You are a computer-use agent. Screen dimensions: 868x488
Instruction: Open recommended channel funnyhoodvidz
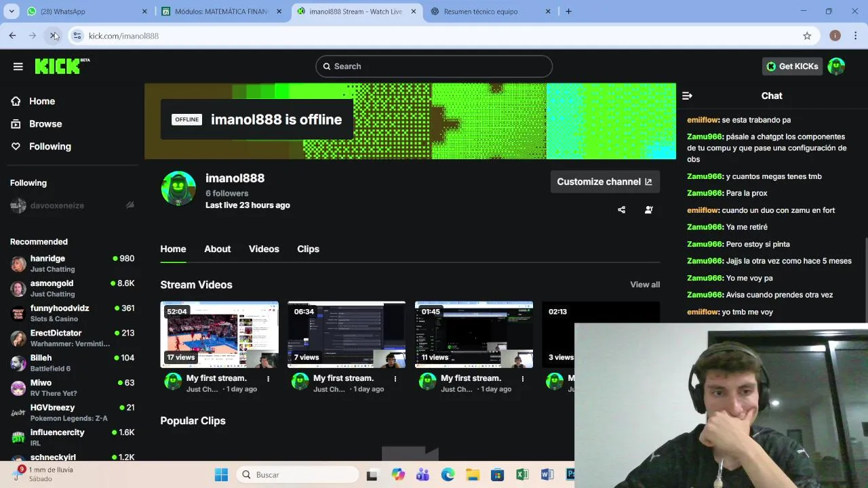(x=72, y=313)
